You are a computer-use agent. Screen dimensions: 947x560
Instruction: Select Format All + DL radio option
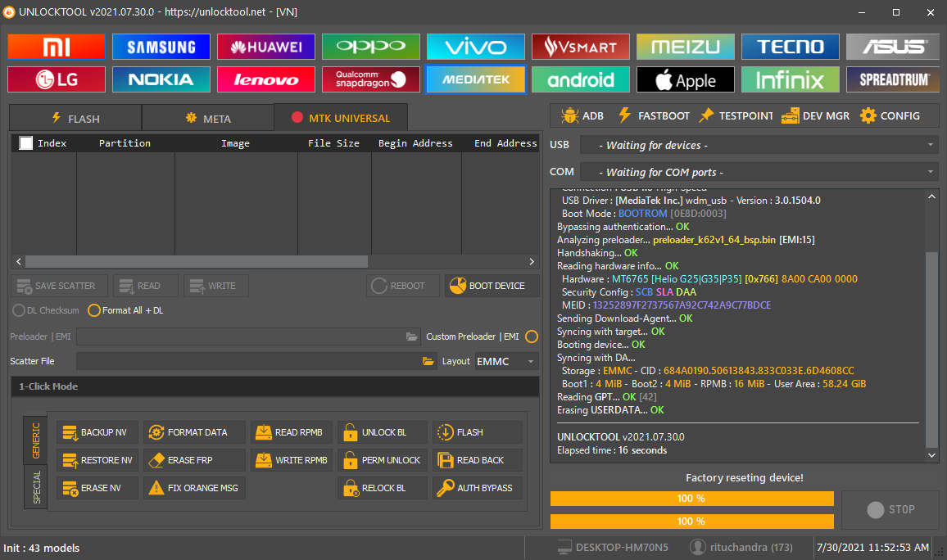coord(125,310)
